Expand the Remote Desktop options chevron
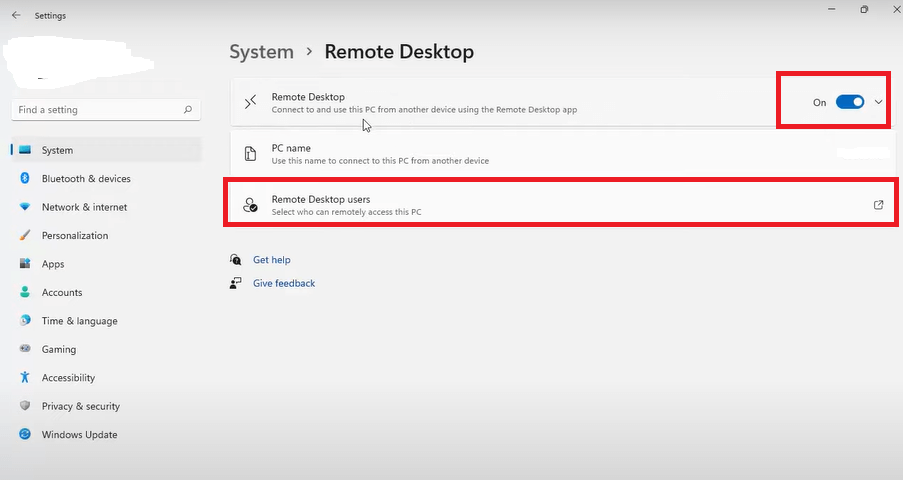Image resolution: width=903 pixels, height=480 pixels. click(878, 102)
